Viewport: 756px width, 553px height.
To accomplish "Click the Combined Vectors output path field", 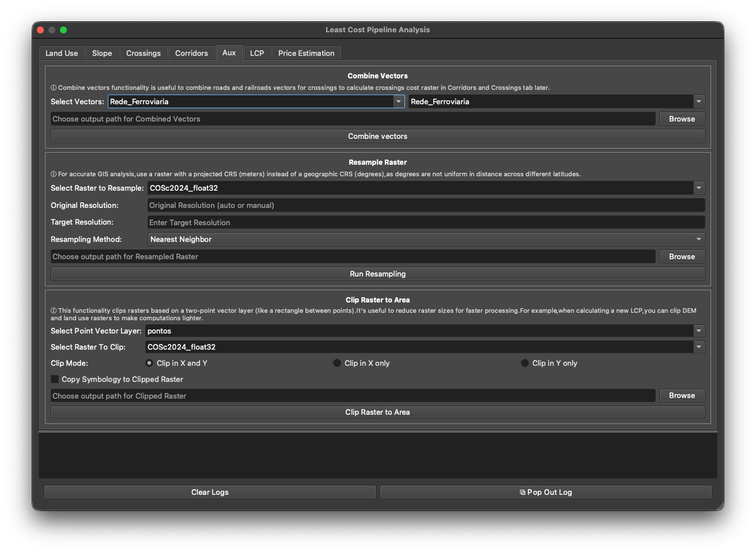I will [x=353, y=119].
